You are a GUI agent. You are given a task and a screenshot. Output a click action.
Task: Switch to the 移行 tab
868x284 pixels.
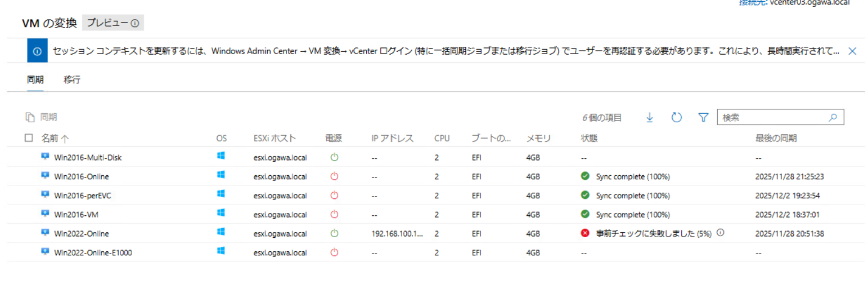pyautogui.click(x=72, y=79)
